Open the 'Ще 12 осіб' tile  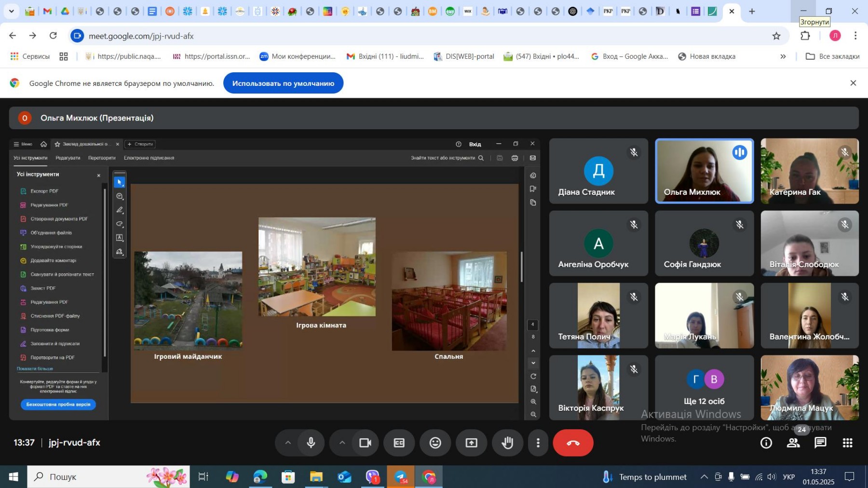tap(704, 388)
